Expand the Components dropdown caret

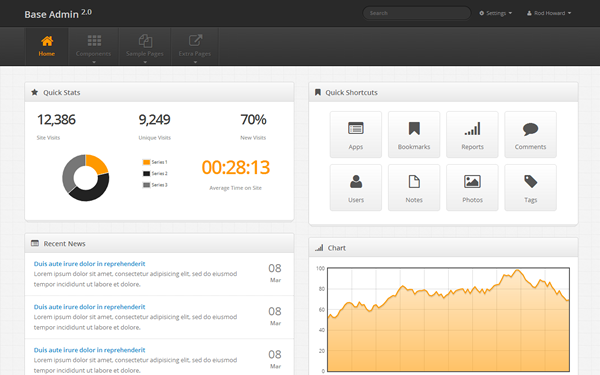(94, 62)
